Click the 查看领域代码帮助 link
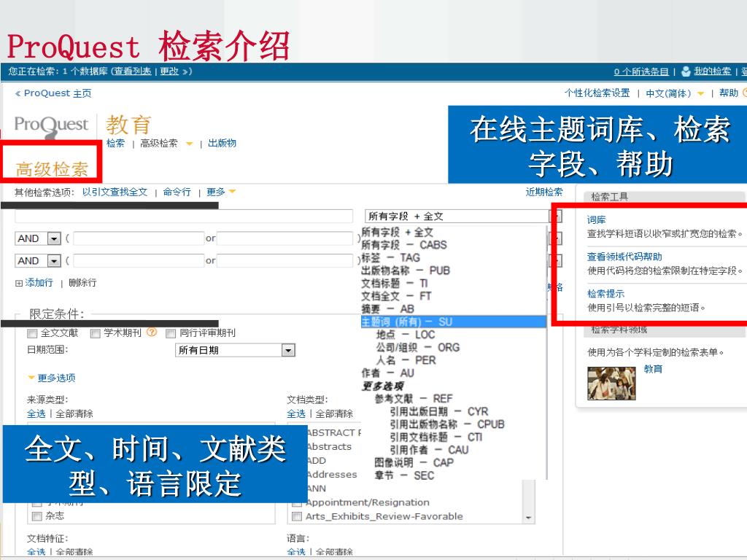Screen dimensions: 747x560 [625, 257]
